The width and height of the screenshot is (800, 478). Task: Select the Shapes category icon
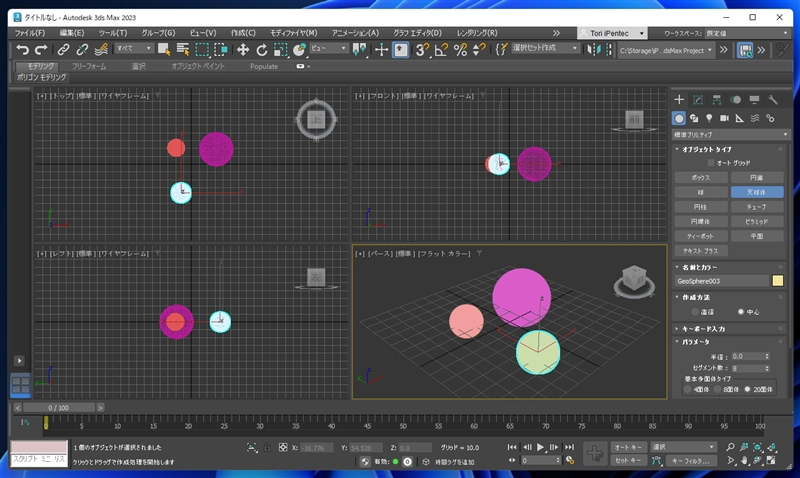(x=694, y=118)
